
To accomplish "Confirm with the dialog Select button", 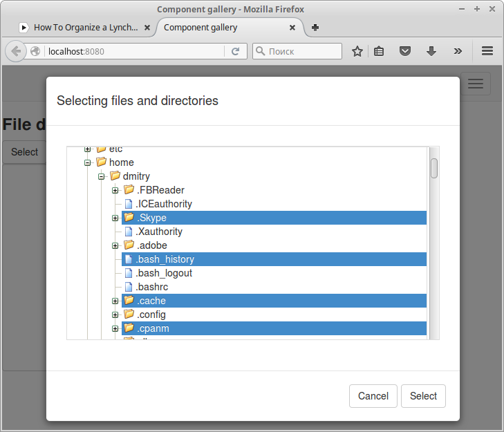I will [423, 396].
